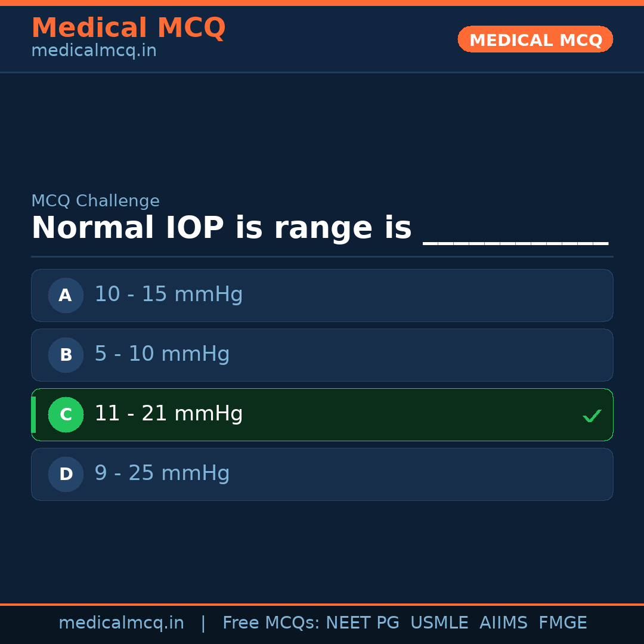Click the "MCQ Challenge" label
The width and height of the screenshot is (644, 644).
click(x=95, y=202)
